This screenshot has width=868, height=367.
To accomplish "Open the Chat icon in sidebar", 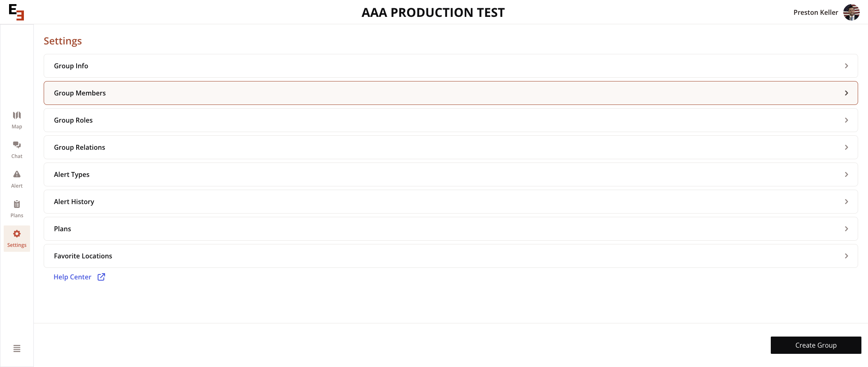I will click(x=17, y=145).
